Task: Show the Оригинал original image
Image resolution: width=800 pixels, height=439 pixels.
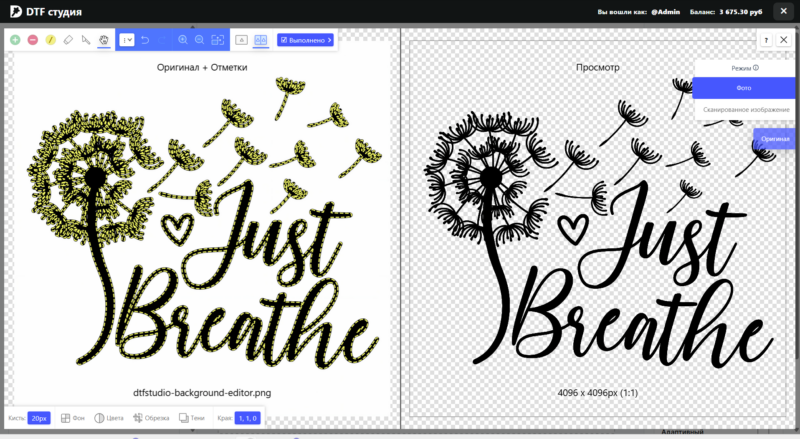Action: (x=774, y=138)
